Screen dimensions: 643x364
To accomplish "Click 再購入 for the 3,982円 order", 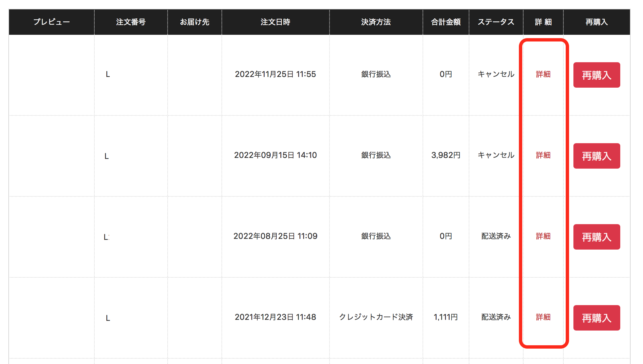I will (596, 156).
